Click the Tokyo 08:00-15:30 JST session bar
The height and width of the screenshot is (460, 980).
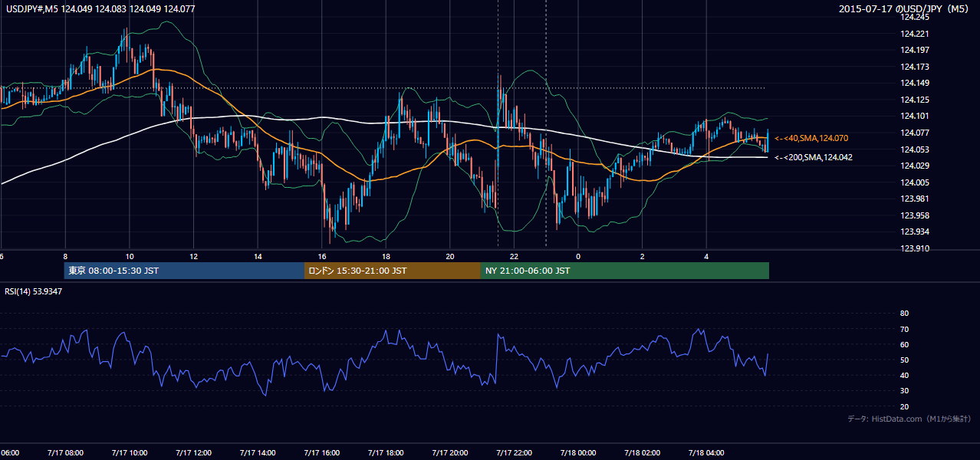184,271
